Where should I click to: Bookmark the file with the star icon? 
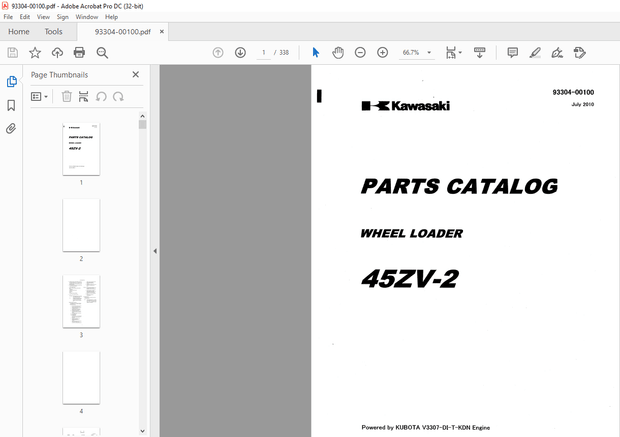tap(35, 53)
